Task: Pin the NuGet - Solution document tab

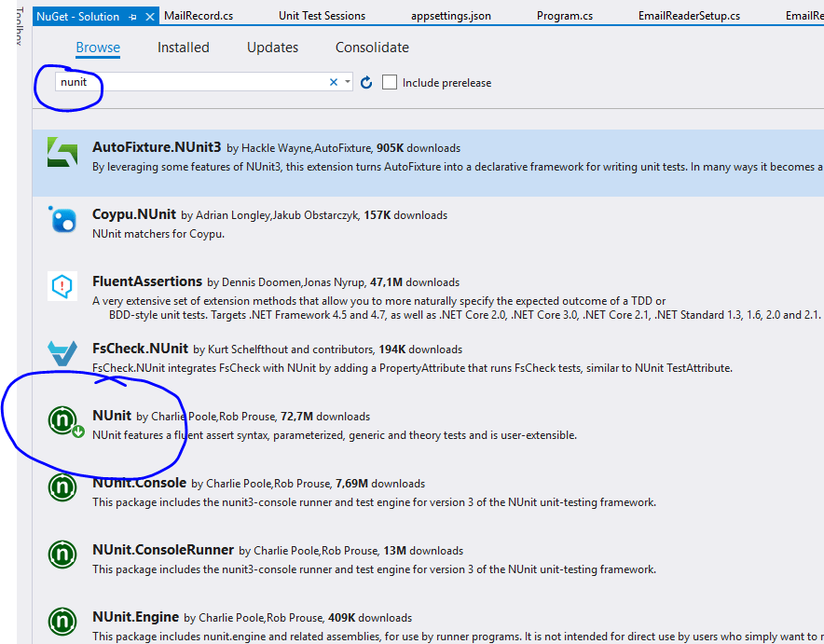Action: [x=134, y=16]
